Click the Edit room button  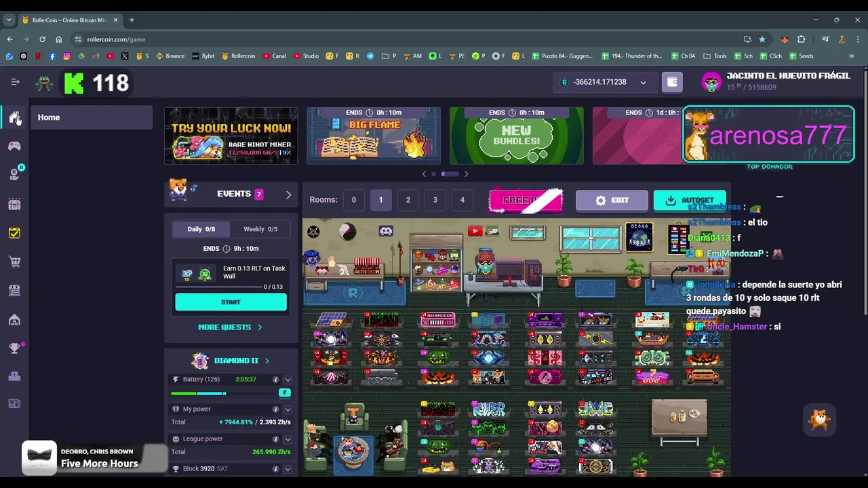tap(612, 201)
